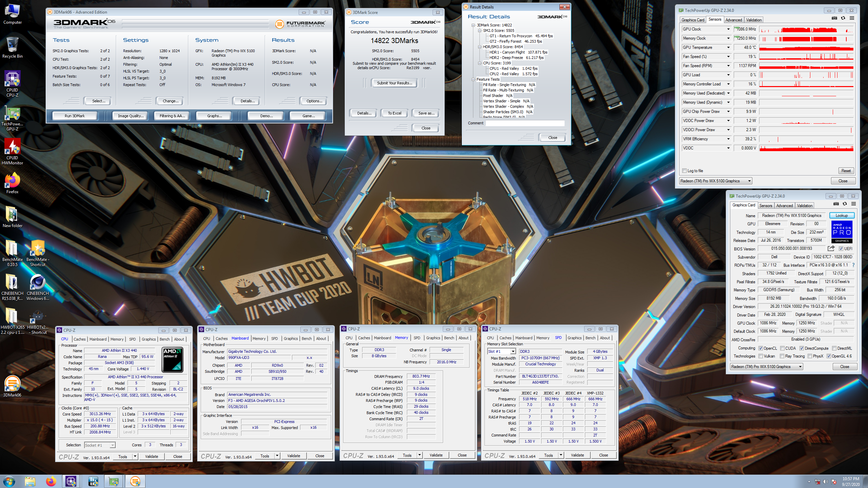Click the screenshot camera icon in GPU-Z Sensors window

point(834,18)
